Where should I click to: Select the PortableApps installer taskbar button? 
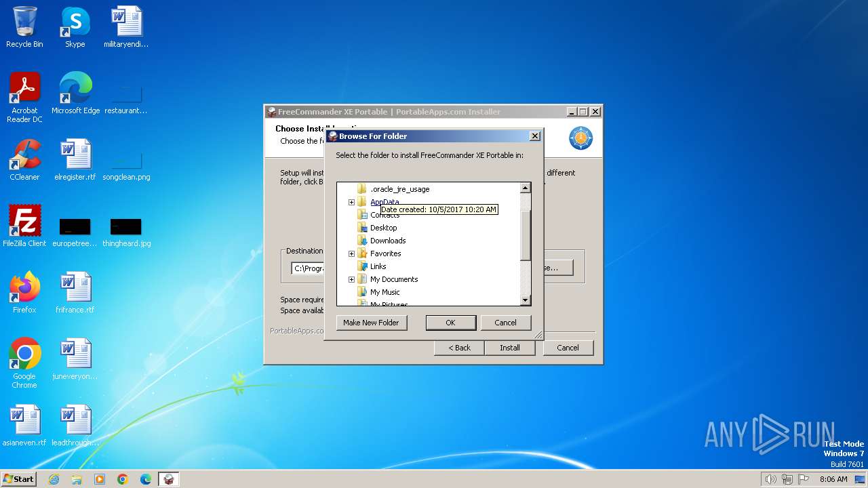tap(169, 479)
